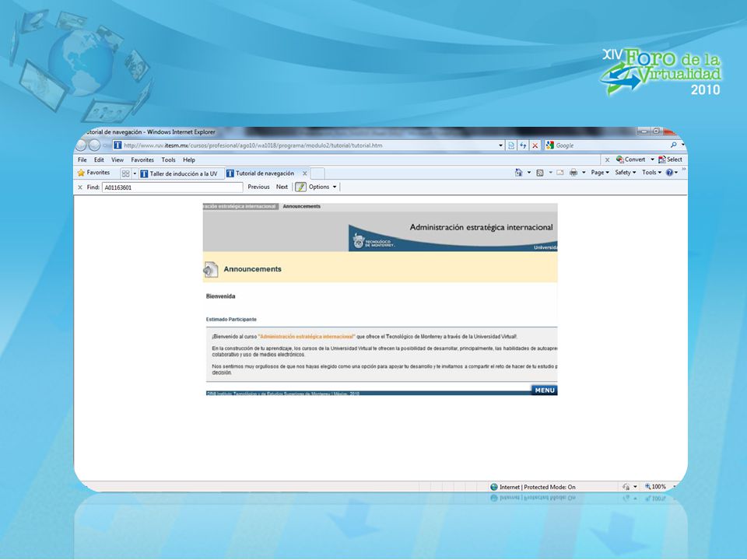This screenshot has height=560, width=747.
Task: Click the Favorites star button
Action: (x=94, y=173)
